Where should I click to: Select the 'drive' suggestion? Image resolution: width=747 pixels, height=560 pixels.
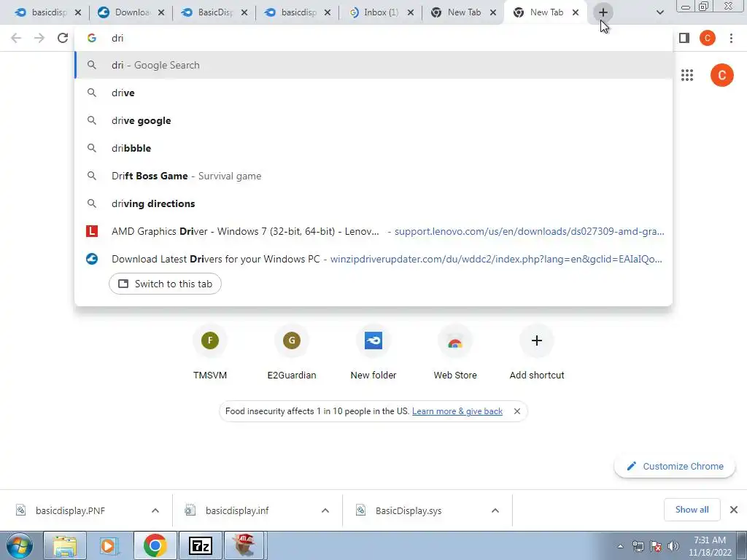point(373,93)
